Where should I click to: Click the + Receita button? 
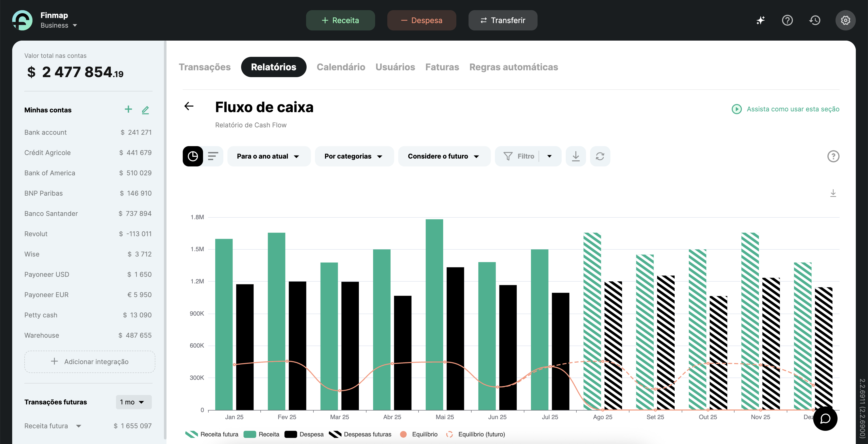pyautogui.click(x=340, y=20)
